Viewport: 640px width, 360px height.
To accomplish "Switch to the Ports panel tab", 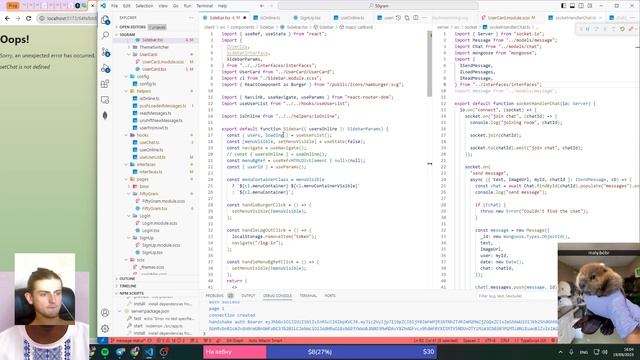I will (x=330, y=296).
